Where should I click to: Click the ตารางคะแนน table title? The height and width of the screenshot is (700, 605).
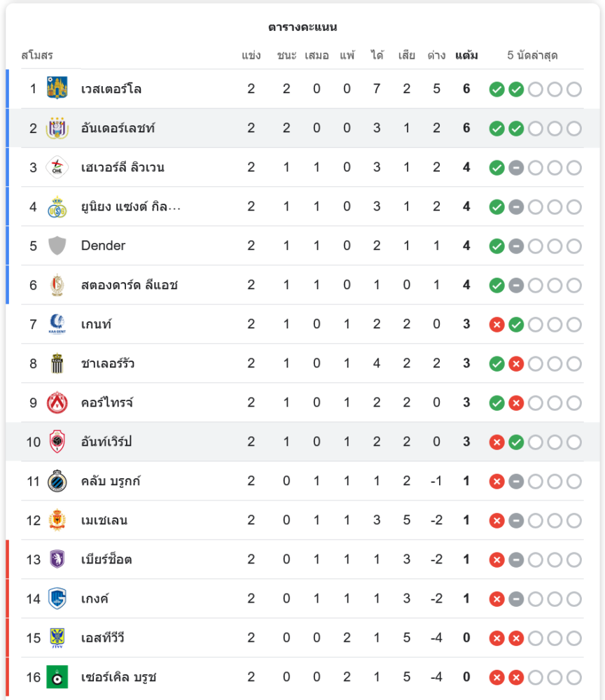click(x=302, y=27)
